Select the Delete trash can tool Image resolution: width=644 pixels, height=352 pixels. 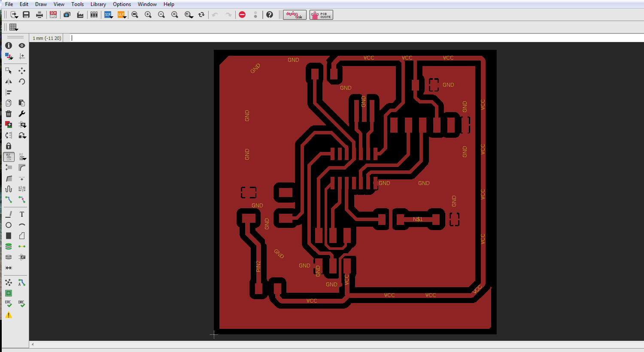tap(9, 114)
